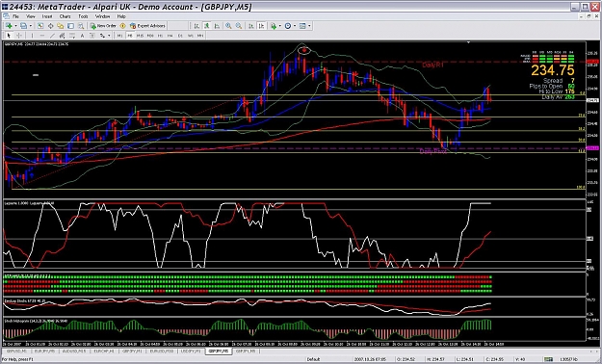Switch timeframe to H4

point(170,36)
